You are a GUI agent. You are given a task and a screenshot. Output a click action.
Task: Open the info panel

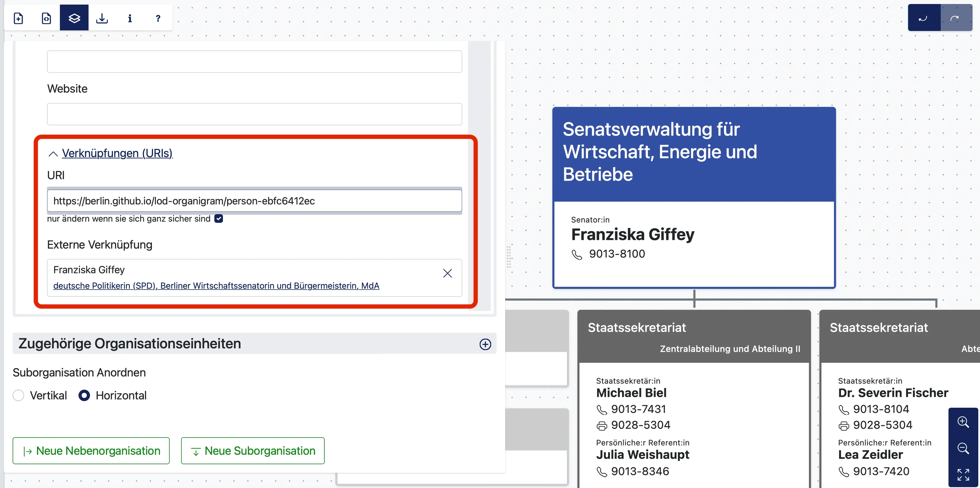point(130,17)
